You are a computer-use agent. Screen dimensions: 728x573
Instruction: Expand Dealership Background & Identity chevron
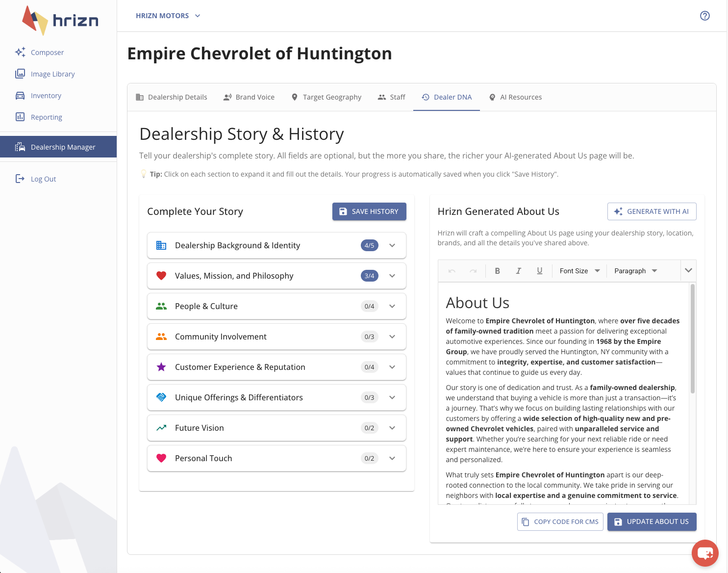point(392,245)
